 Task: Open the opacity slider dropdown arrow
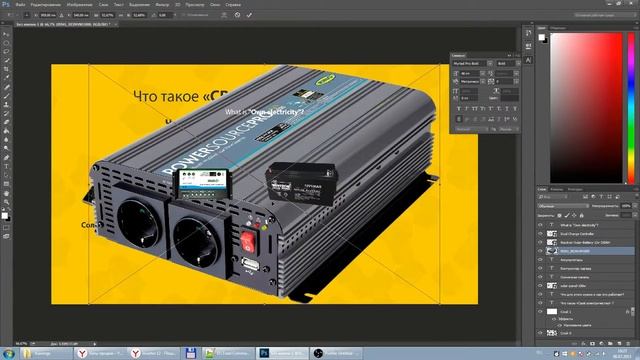pos(634,206)
